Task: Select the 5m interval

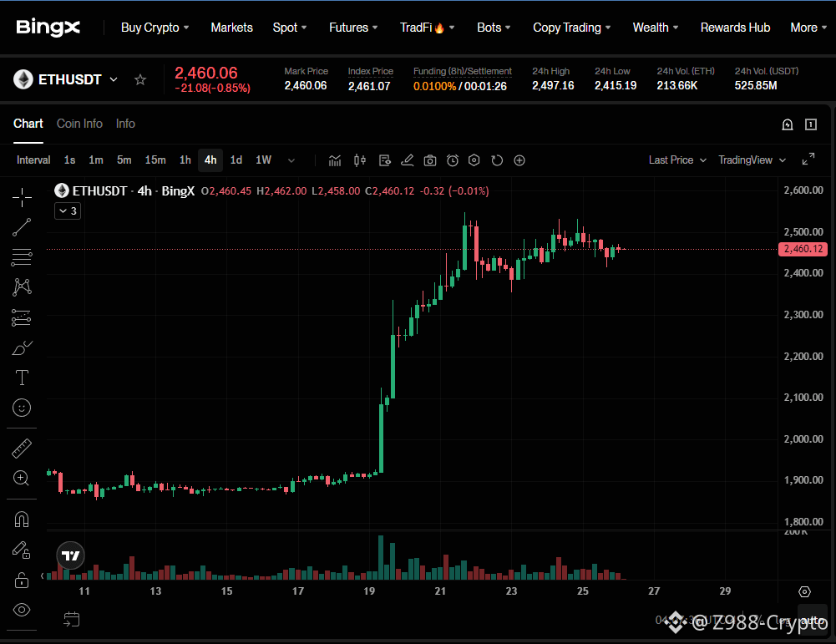Action: tap(124, 160)
